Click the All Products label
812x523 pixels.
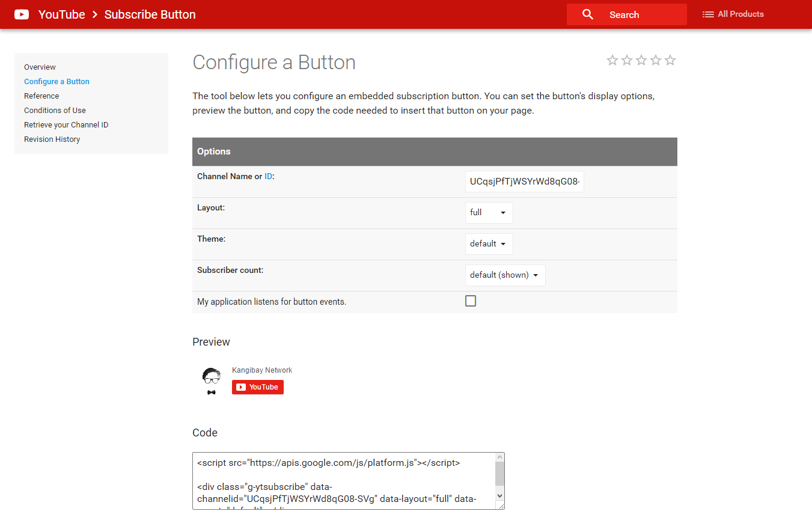(x=740, y=14)
